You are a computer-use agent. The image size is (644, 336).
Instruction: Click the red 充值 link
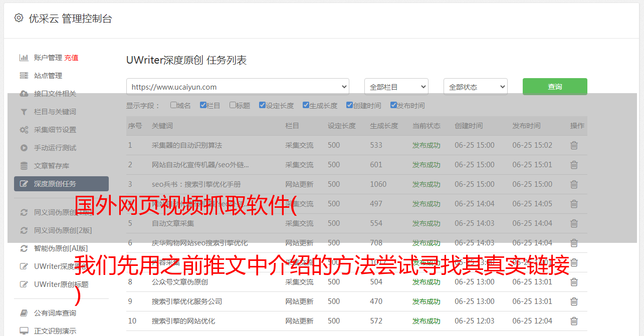(71, 58)
